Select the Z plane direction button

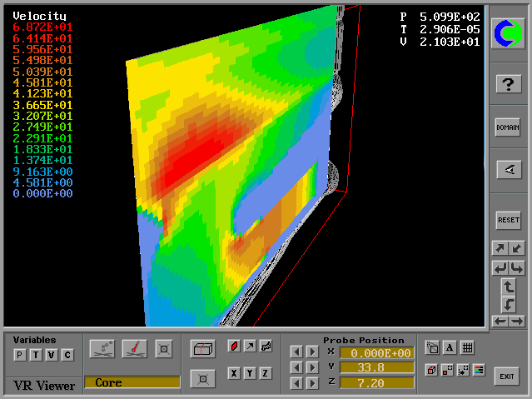(266, 373)
